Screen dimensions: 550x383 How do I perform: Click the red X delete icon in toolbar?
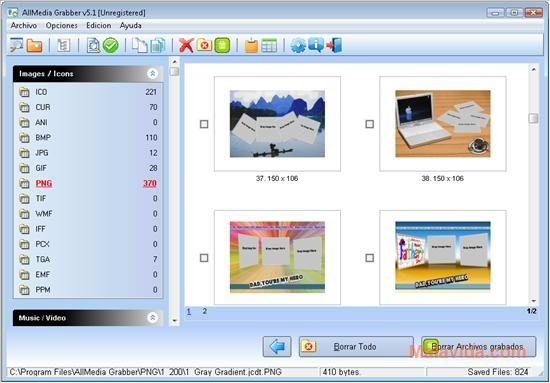186,46
